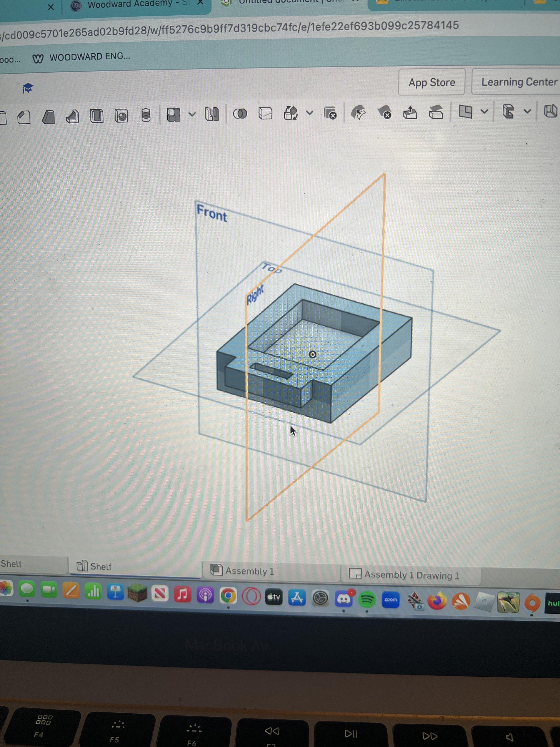This screenshot has width=560, height=747.
Task: Click the Rib tool icon
Action: pyautogui.click(x=73, y=117)
